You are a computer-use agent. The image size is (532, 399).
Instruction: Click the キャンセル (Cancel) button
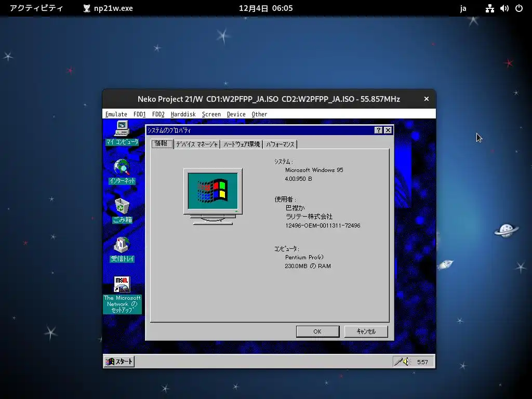pyautogui.click(x=366, y=331)
